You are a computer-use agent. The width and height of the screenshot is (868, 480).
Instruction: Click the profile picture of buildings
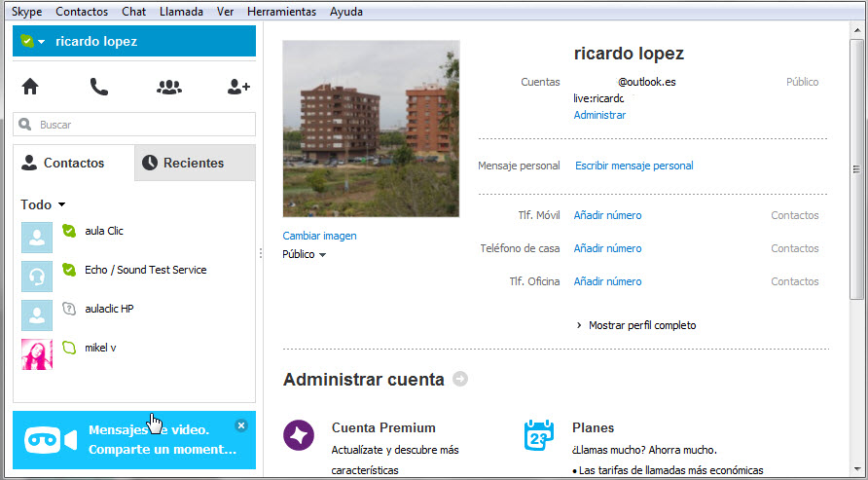[371, 129]
